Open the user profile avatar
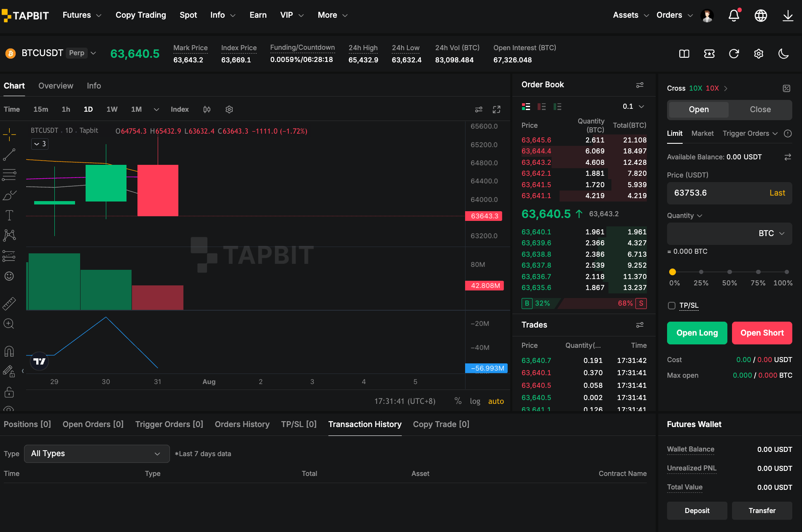This screenshot has width=802, height=532. pyautogui.click(x=707, y=16)
